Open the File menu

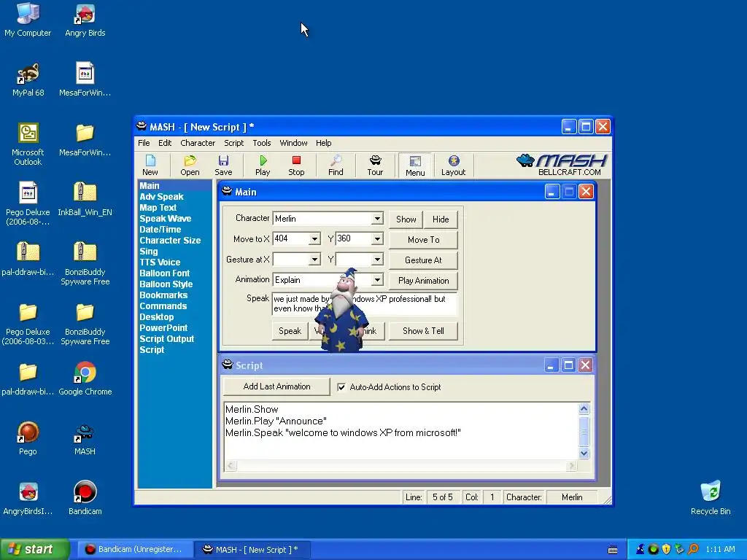[x=144, y=143]
